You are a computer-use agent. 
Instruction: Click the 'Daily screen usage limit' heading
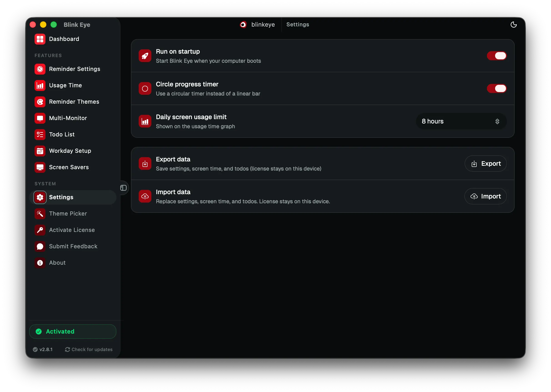191,117
